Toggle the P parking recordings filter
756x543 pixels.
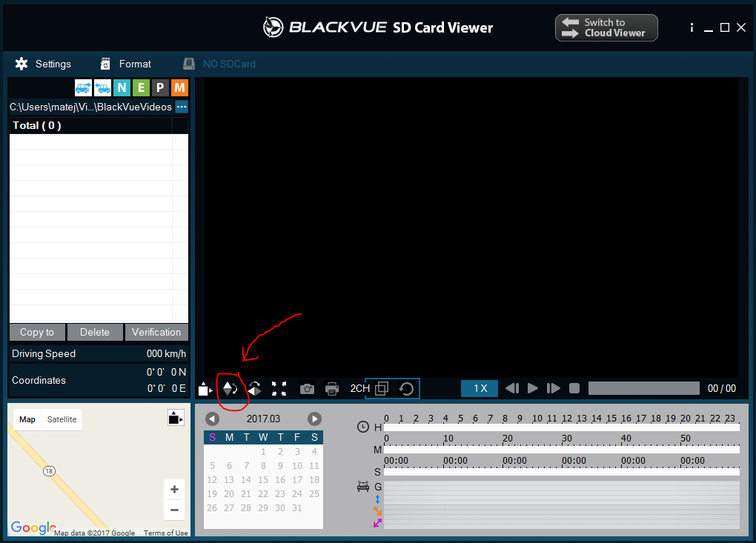point(160,87)
